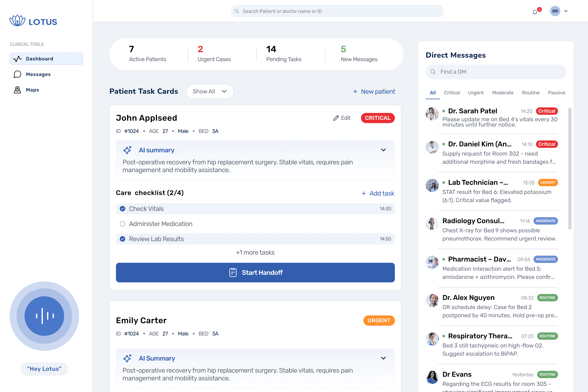This screenshot has width=588, height=392.
Task: Filter messages by Critical tab
Action: click(x=452, y=93)
